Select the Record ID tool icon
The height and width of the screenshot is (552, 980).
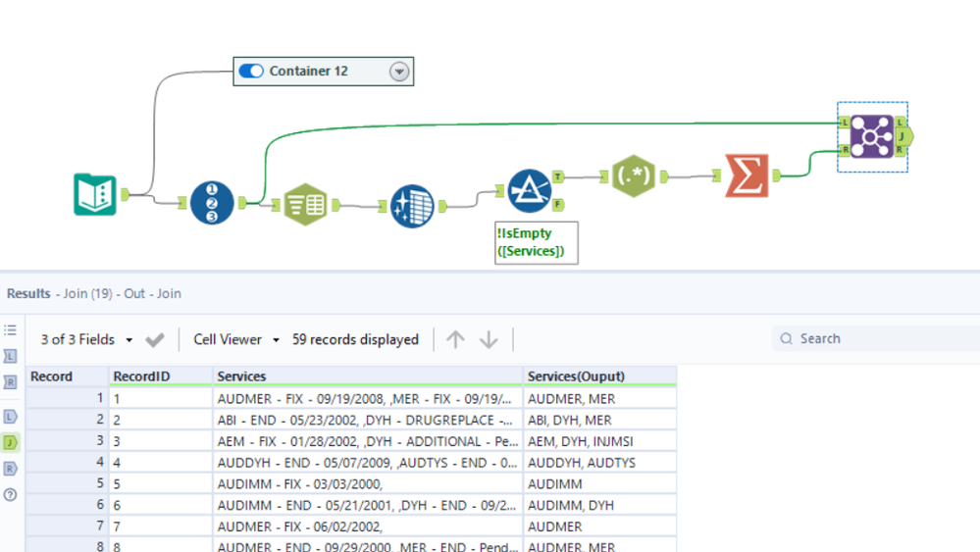212,202
